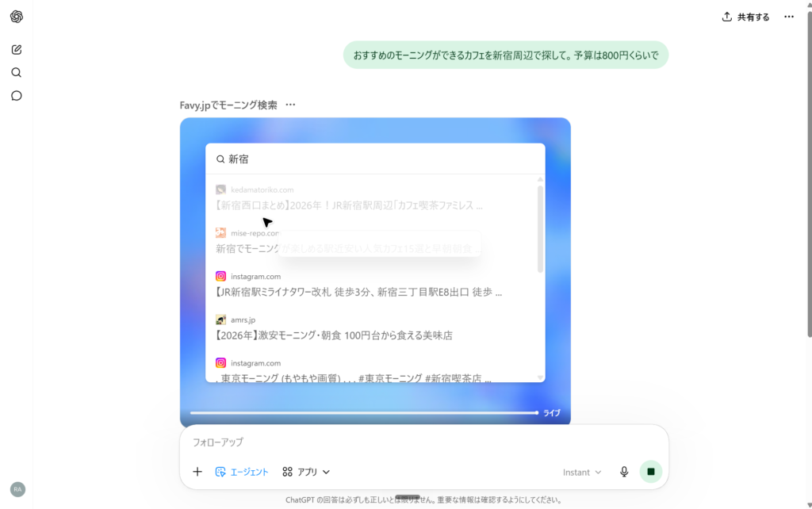
Task: Start a new chat with pencil icon
Action: click(17, 50)
